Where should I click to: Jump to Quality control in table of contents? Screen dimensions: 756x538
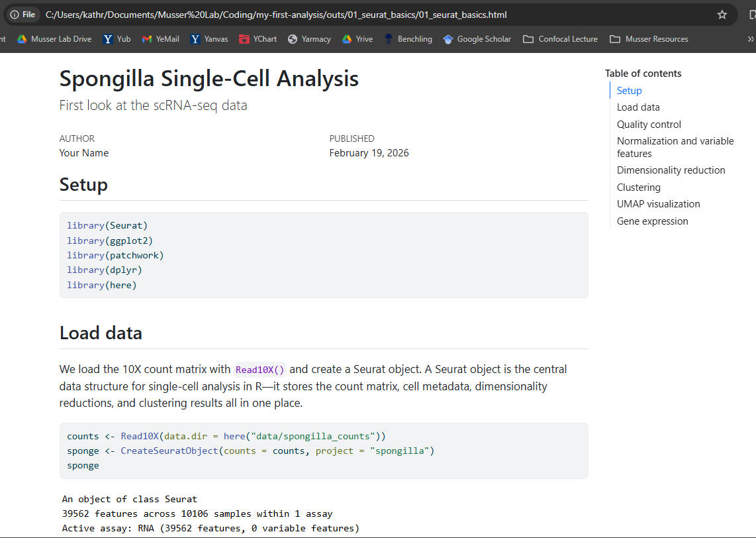pos(649,125)
